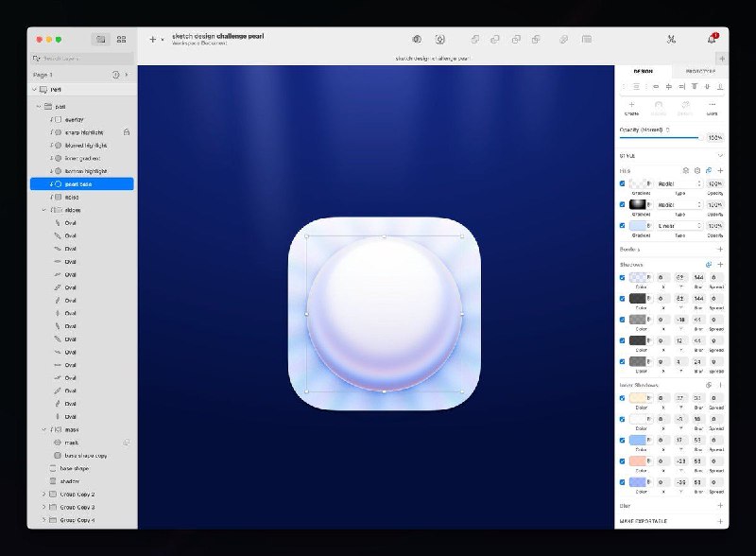The width and height of the screenshot is (756, 556).
Task: Switch to the PROTOTYPE tab
Action: pos(700,71)
